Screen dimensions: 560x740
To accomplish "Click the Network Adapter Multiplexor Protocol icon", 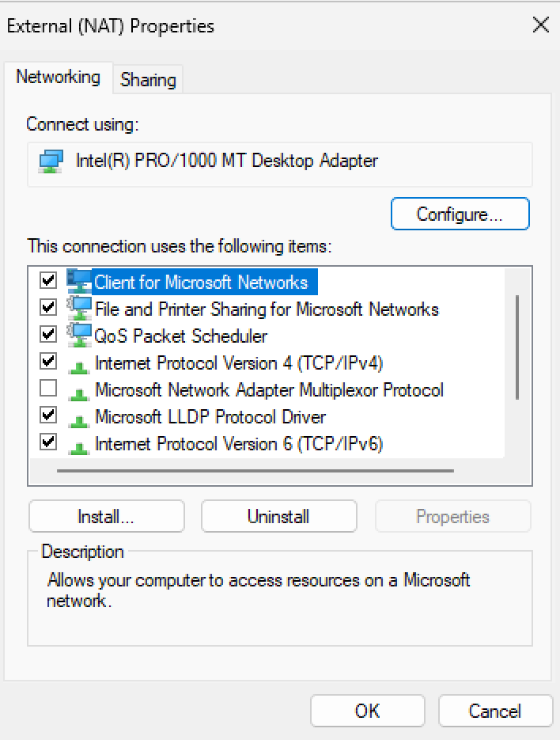I will pyautogui.click(x=79, y=390).
